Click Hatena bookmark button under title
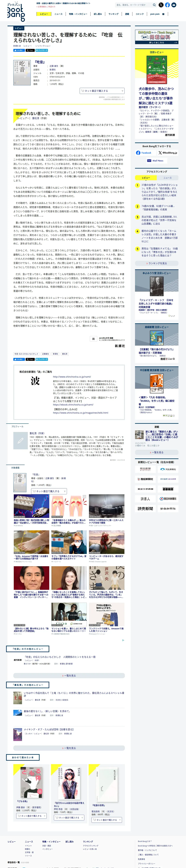Viewport: 186px width, 868px height. click(42, 50)
